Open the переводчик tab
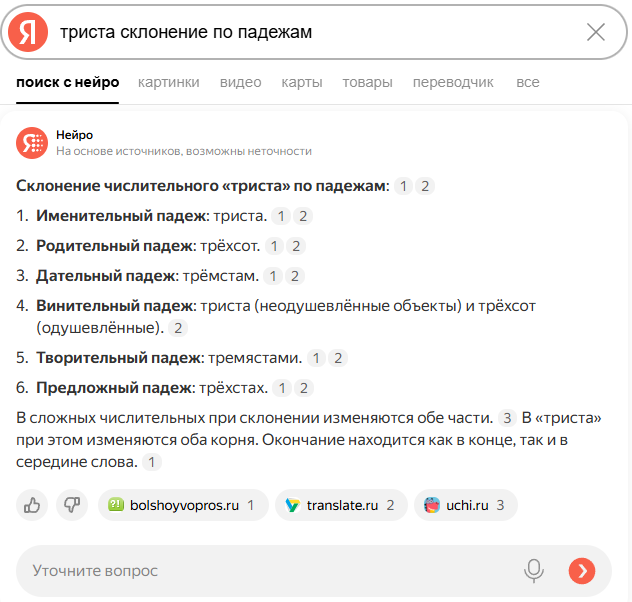 coord(453,82)
